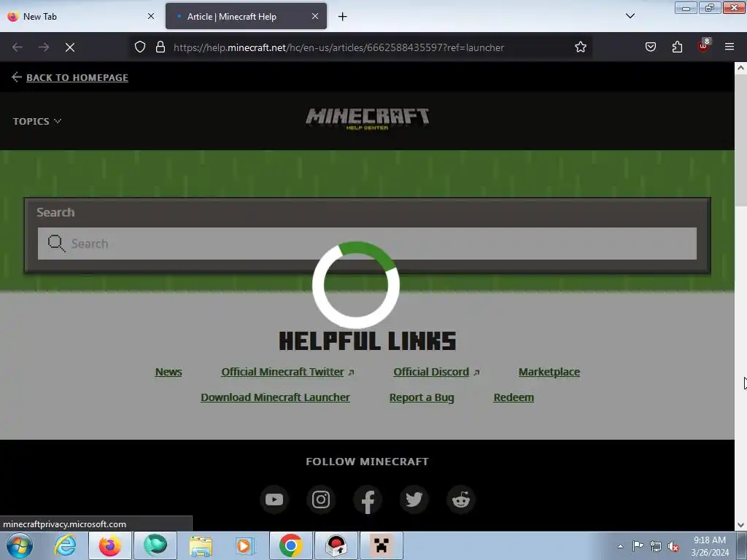
Task: Save to Pocket icon
Action: tap(651, 47)
